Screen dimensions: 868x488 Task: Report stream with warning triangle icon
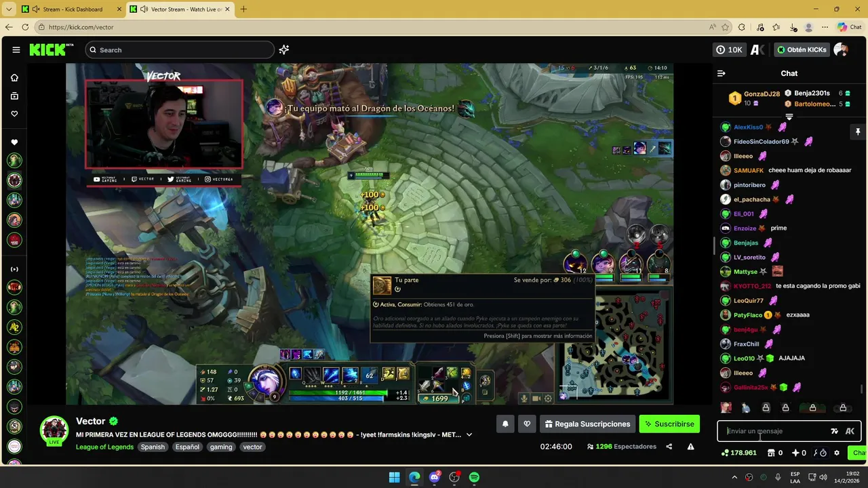point(690,447)
